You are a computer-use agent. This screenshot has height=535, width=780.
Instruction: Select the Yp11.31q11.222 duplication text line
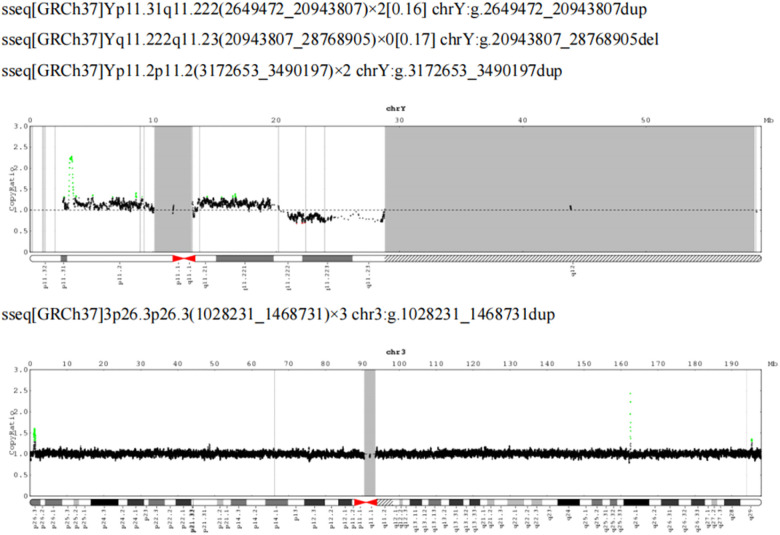pos(324,9)
